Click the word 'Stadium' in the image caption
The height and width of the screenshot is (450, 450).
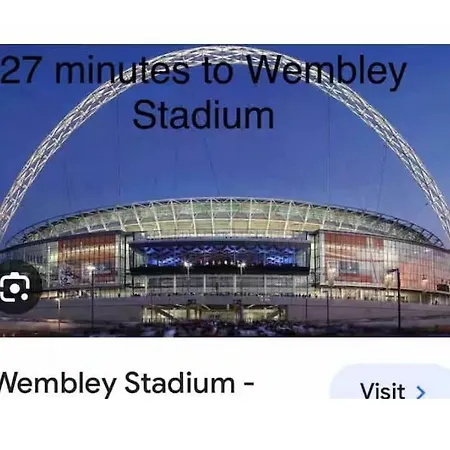[203, 115]
